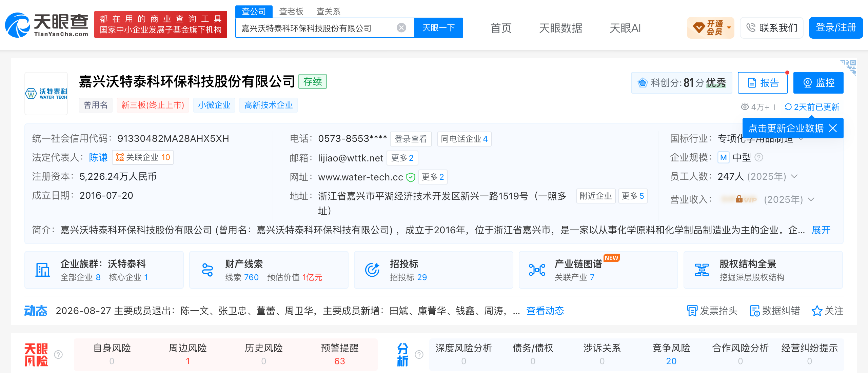Open 天眼AI in navigation
This screenshot has width=868, height=373.
click(x=625, y=28)
